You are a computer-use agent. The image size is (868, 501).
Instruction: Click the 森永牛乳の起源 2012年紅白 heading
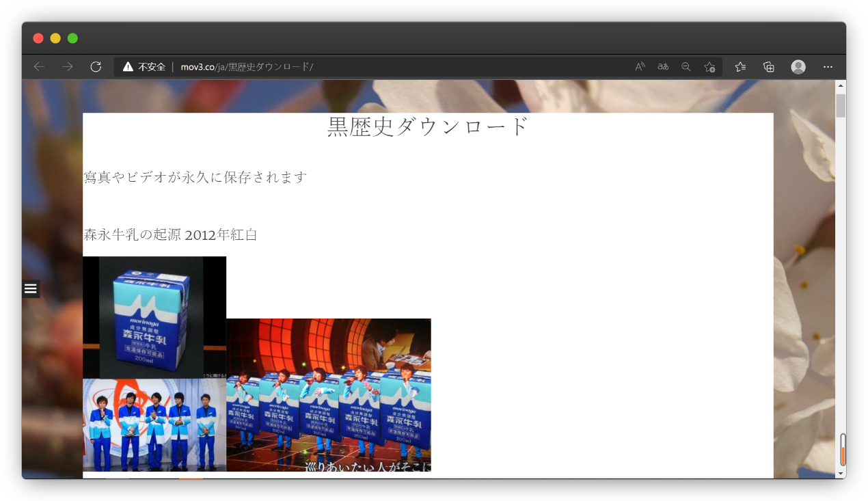[x=170, y=234]
